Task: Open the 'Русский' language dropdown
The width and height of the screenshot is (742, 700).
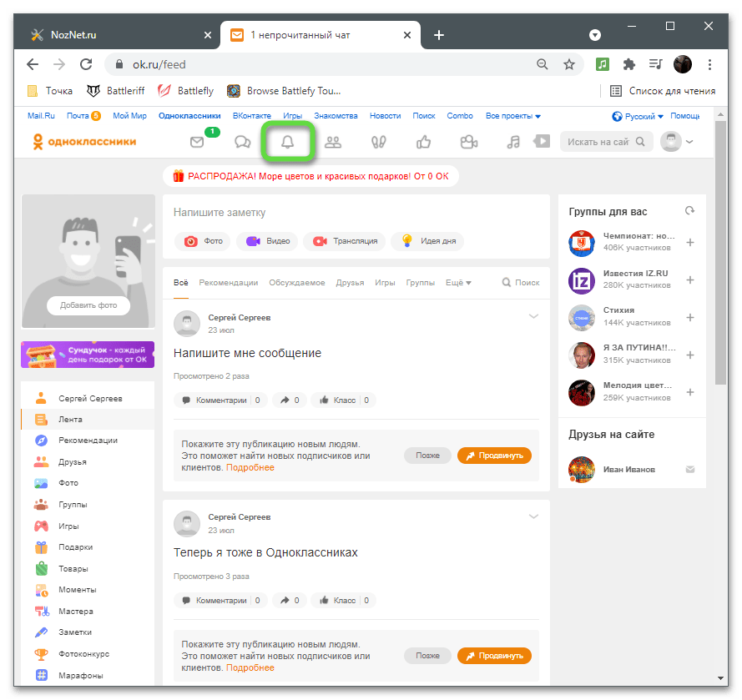Action: click(x=639, y=116)
